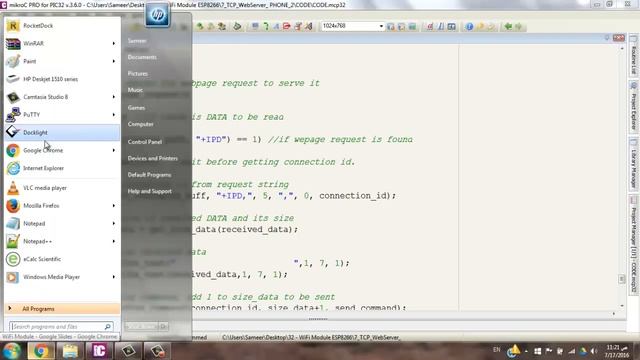Click the Paint program icon
The width and height of the screenshot is (640, 360).
(13, 61)
